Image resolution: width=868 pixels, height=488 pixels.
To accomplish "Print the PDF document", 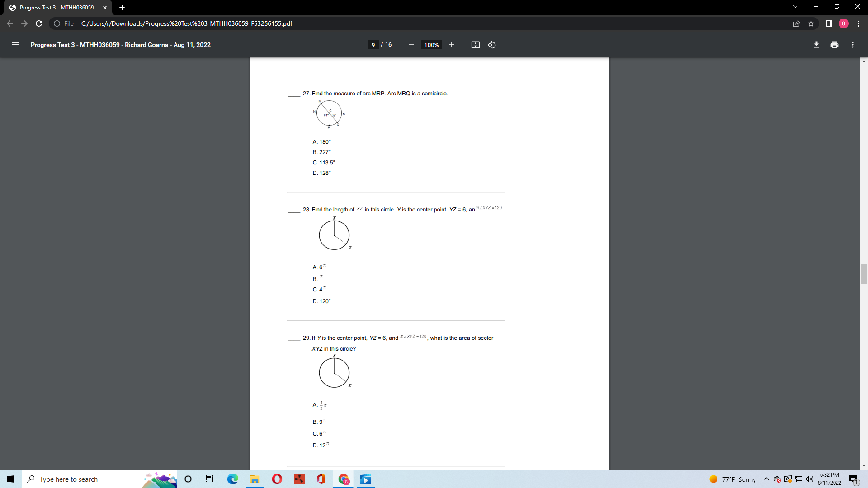I will [835, 45].
